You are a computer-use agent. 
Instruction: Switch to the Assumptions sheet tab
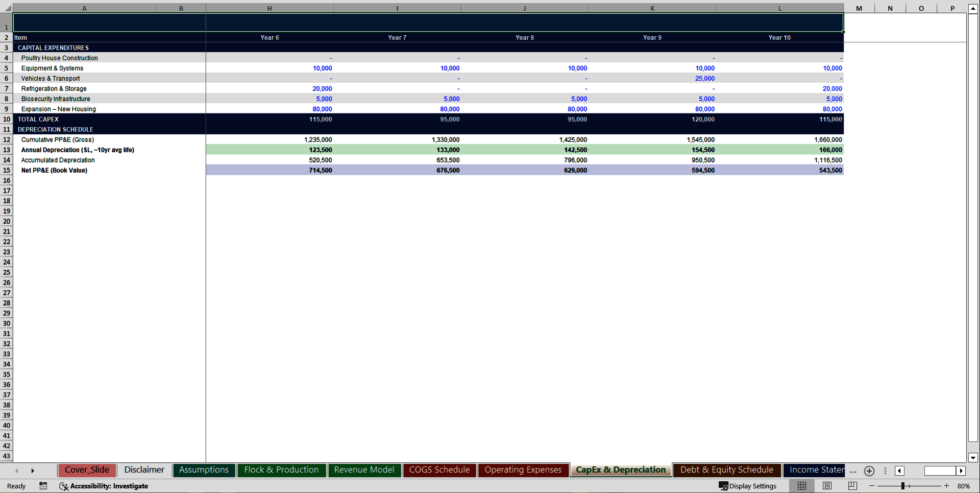[x=204, y=469]
